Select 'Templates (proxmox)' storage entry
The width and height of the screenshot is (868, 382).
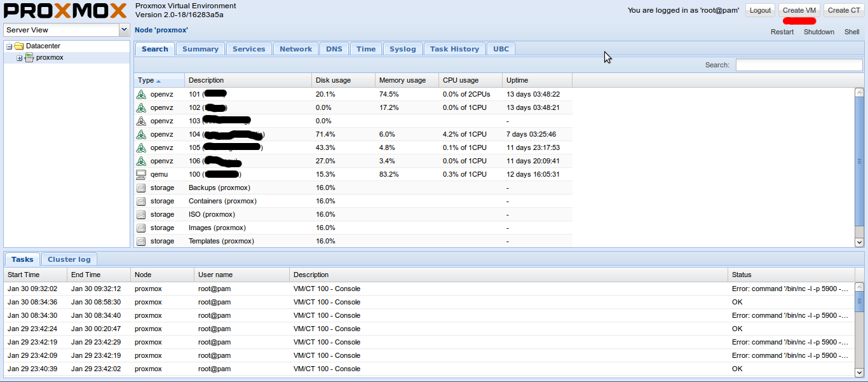(x=353, y=242)
